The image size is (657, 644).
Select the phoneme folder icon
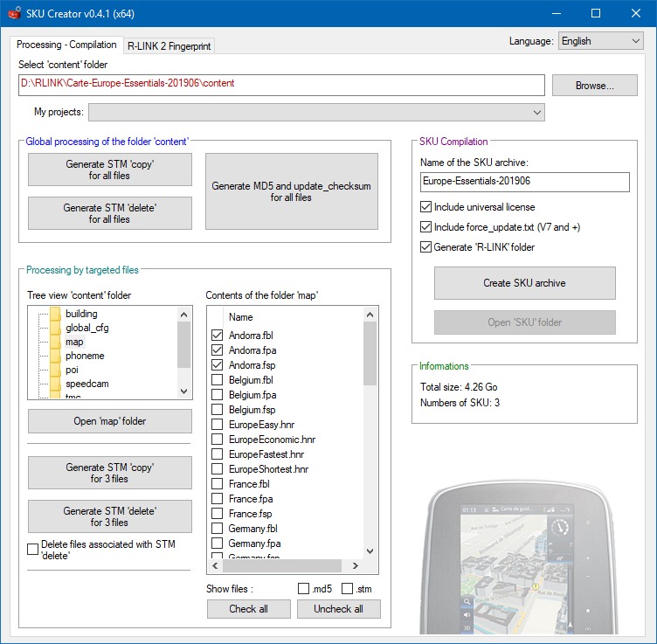(55, 356)
